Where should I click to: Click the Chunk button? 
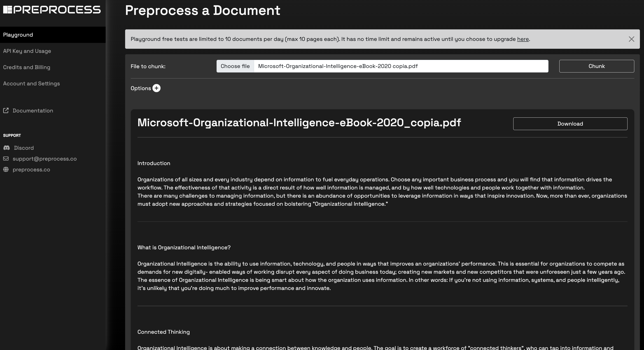tap(597, 66)
